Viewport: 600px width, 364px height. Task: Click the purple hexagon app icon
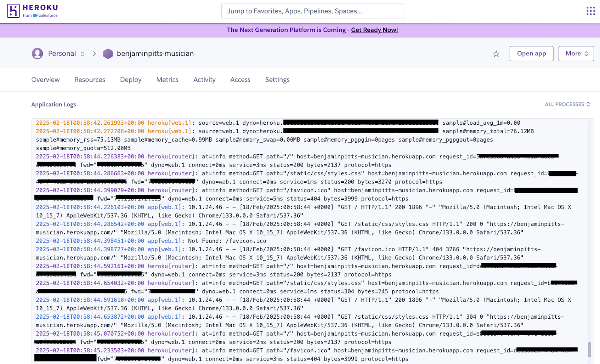pos(108,54)
